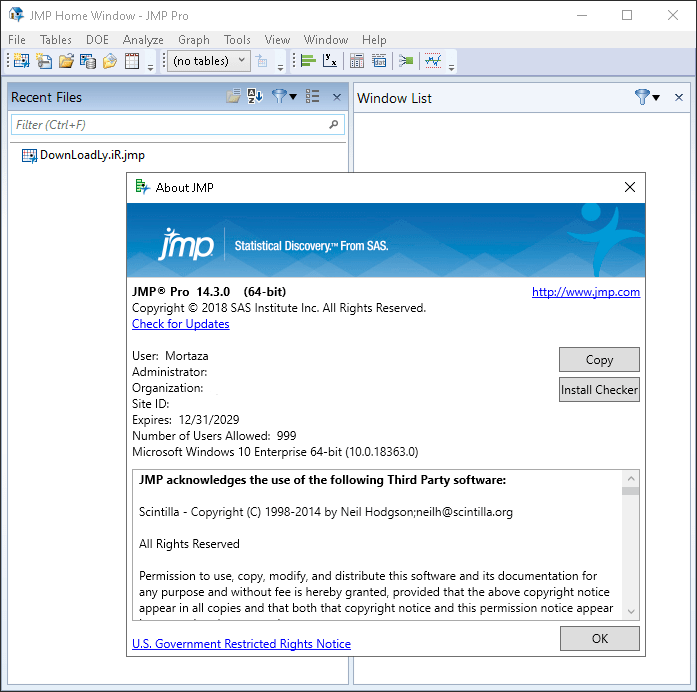Image resolution: width=697 pixels, height=692 pixels.
Task: Expand the analysis toolbar overflow arrow
Action: [451, 68]
